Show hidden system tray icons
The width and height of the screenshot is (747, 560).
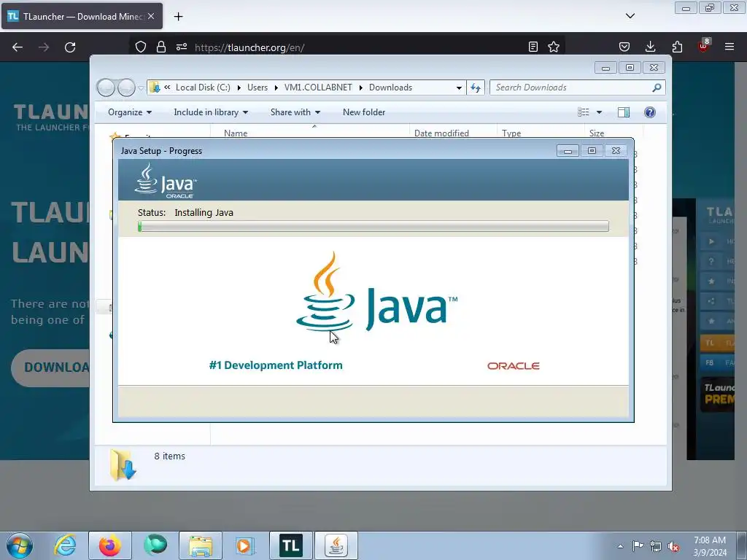(620, 546)
